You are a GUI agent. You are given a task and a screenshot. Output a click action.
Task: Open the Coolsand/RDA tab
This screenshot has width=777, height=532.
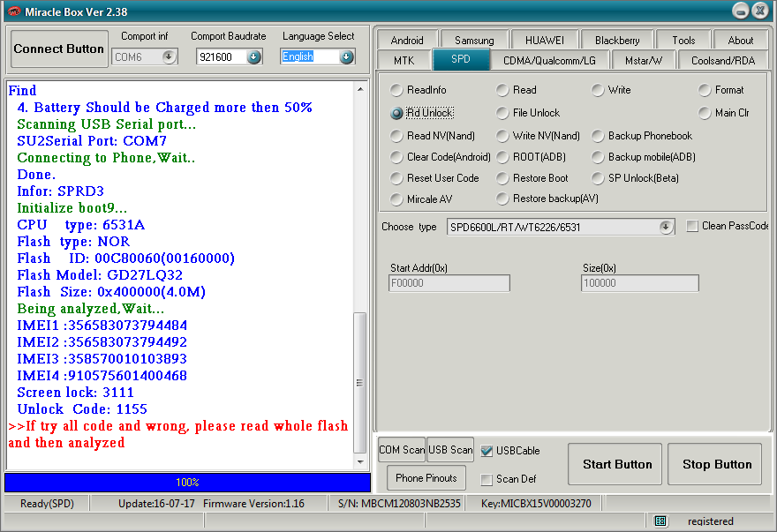pos(722,60)
